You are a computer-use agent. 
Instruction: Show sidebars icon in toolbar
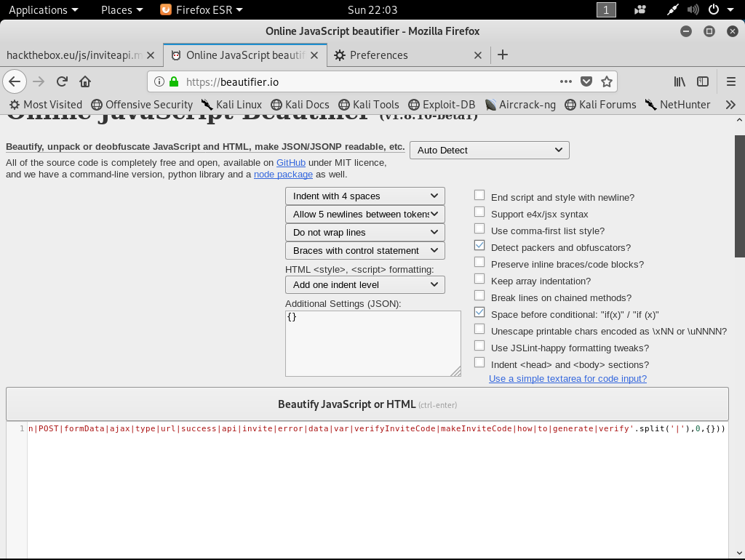(703, 81)
